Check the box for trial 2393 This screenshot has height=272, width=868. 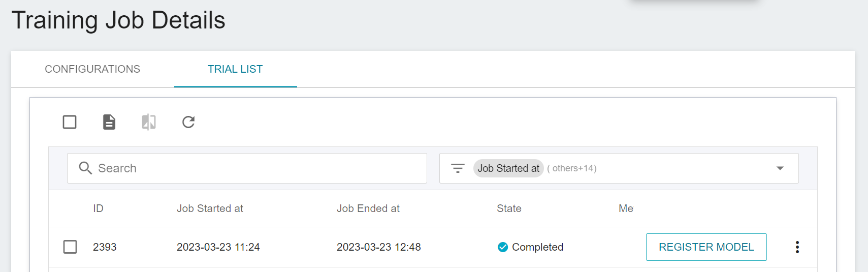(70, 247)
